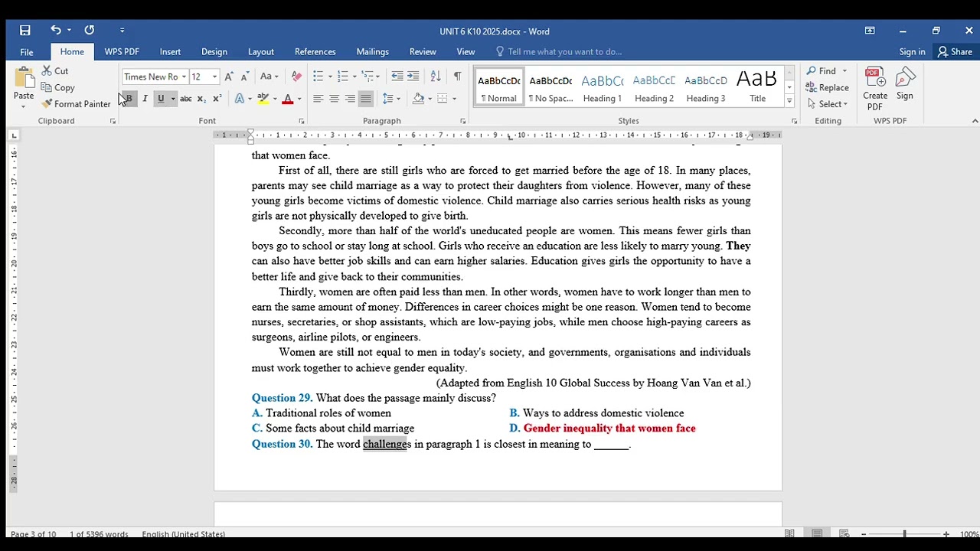This screenshot has height=551, width=980.
Task: Decrease the paragraph indent
Action: click(x=397, y=77)
